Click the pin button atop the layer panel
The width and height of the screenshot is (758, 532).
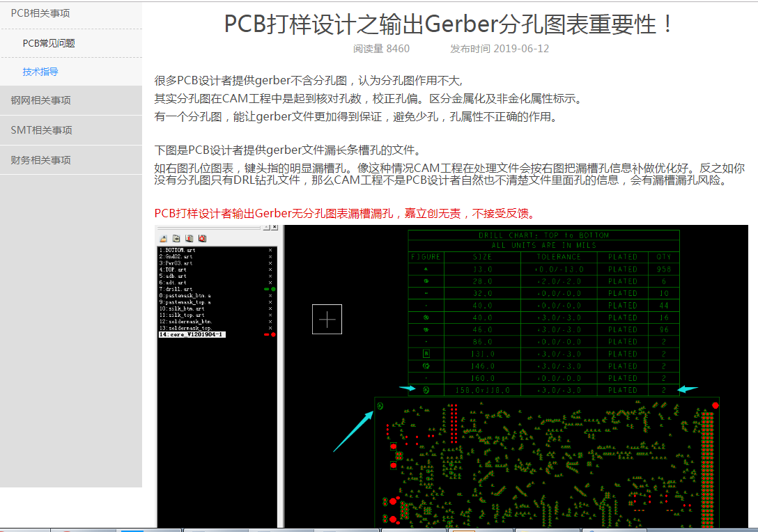[x=266, y=227]
